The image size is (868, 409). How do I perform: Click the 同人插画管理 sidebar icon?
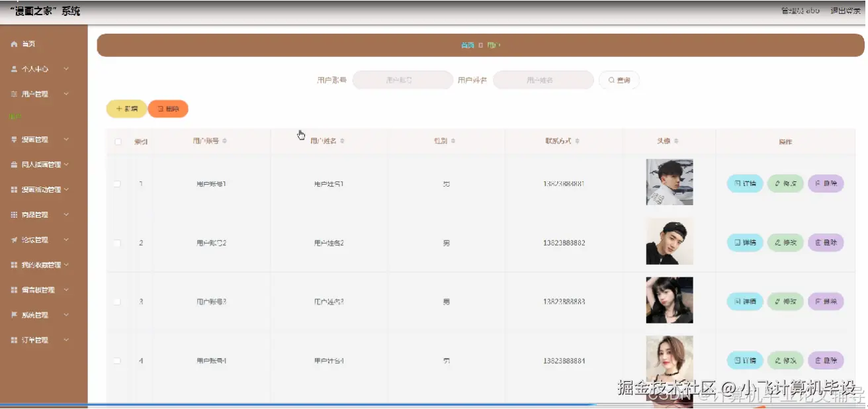tap(14, 165)
